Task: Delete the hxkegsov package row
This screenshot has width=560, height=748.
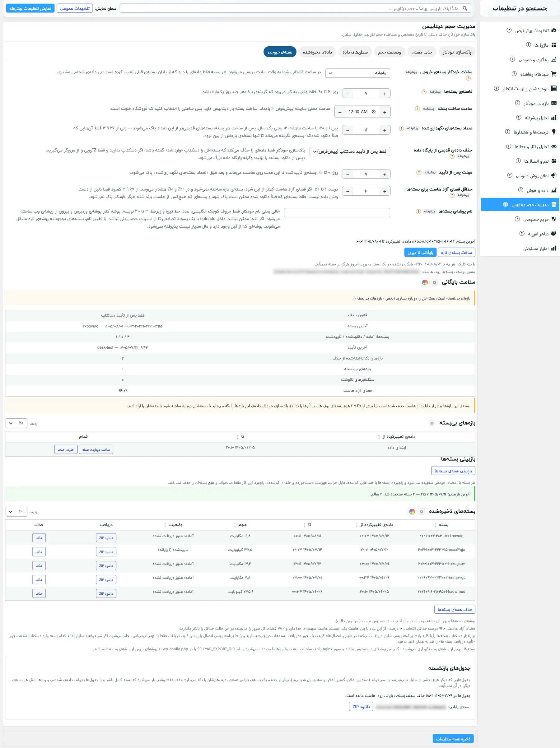Action: 39,566
